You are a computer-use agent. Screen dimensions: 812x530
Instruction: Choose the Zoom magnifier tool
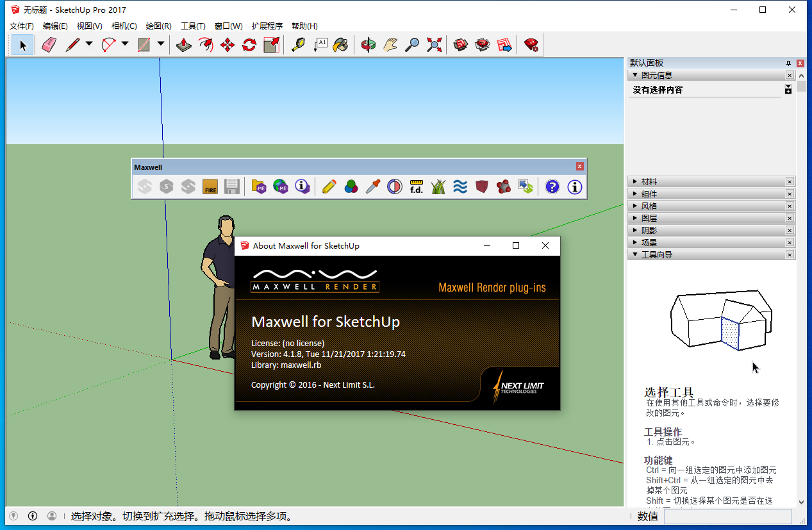pyautogui.click(x=412, y=45)
